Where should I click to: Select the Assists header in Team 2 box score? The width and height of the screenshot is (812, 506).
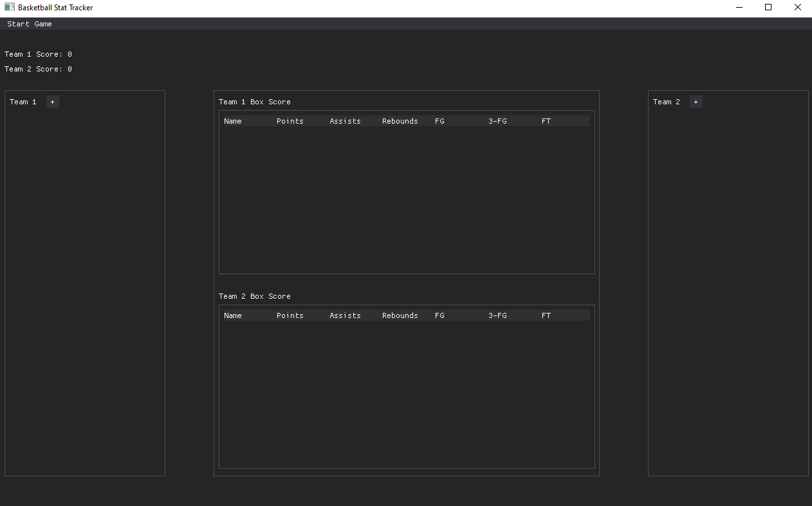[x=345, y=315]
